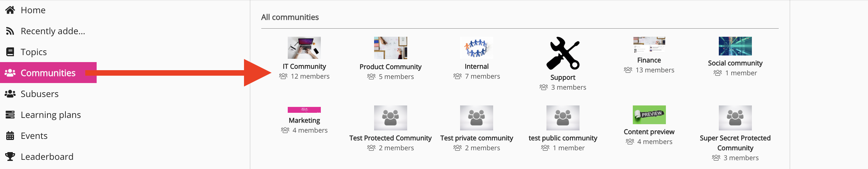Click the Recently added feed icon
The height and width of the screenshot is (169, 868).
[10, 31]
